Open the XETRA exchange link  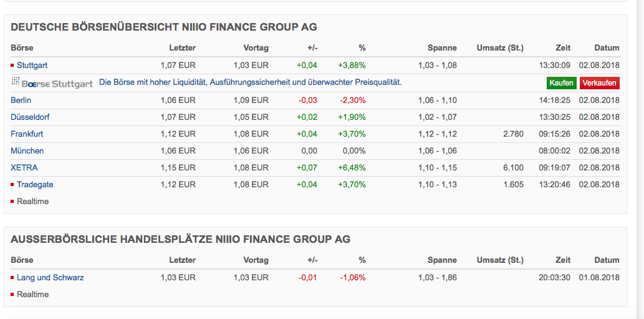tap(24, 167)
